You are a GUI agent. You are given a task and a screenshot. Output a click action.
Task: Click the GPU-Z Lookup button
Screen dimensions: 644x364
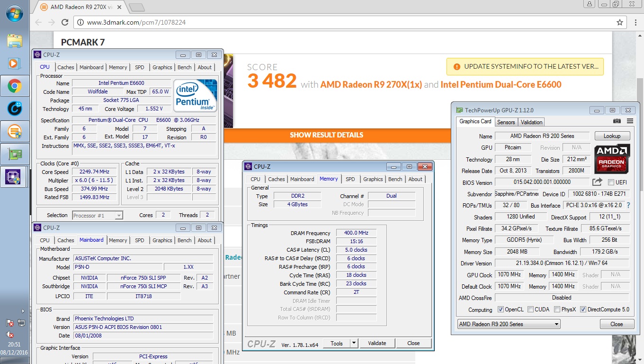tap(612, 136)
